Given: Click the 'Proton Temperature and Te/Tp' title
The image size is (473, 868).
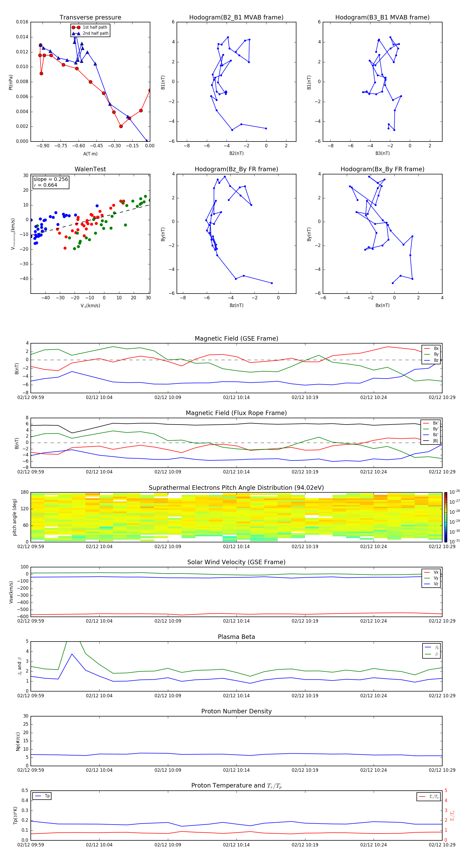Looking at the screenshot, I should pos(236,786).
